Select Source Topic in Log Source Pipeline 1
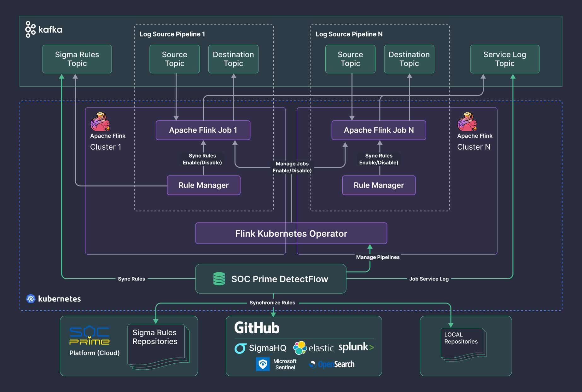This screenshot has width=582, height=392. pyautogui.click(x=175, y=59)
